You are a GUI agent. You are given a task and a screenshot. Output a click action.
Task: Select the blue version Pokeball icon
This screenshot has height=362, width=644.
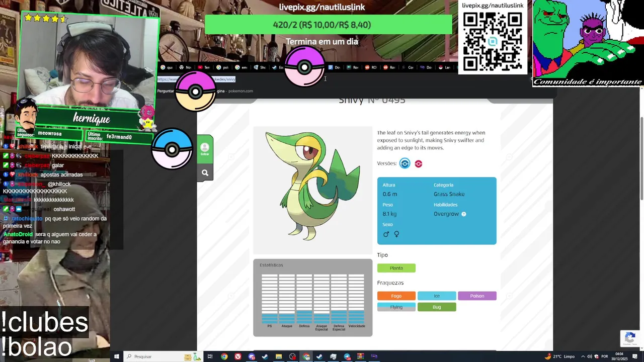click(405, 163)
